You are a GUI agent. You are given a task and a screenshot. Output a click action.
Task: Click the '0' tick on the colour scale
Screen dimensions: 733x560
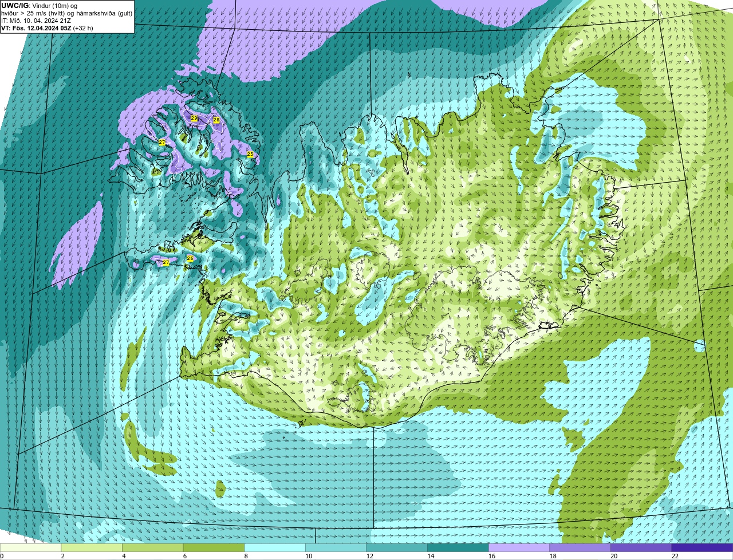pyautogui.click(x=2, y=556)
